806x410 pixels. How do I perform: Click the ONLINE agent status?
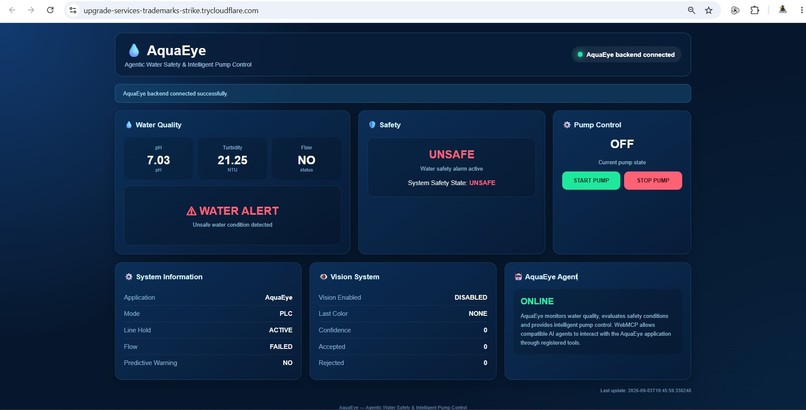click(537, 301)
